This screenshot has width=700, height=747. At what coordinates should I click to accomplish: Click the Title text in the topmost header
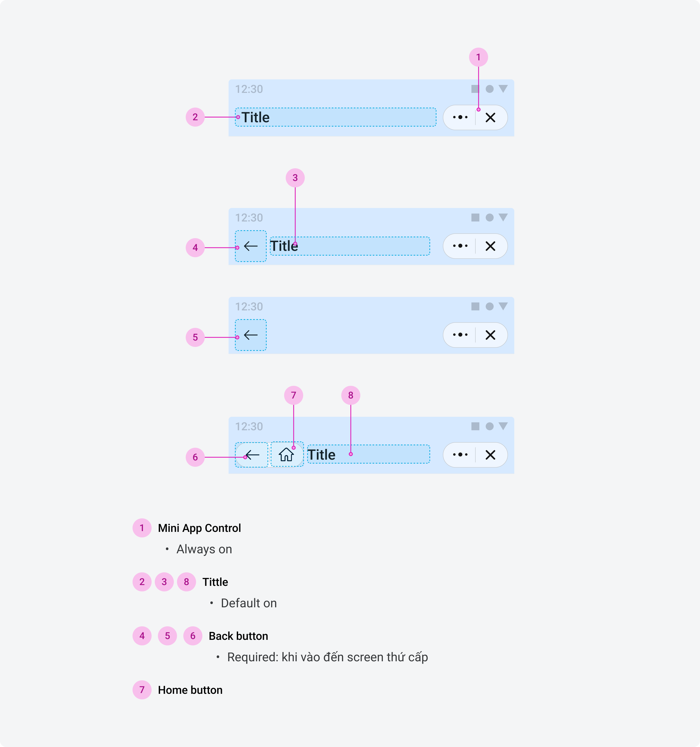coord(256,117)
